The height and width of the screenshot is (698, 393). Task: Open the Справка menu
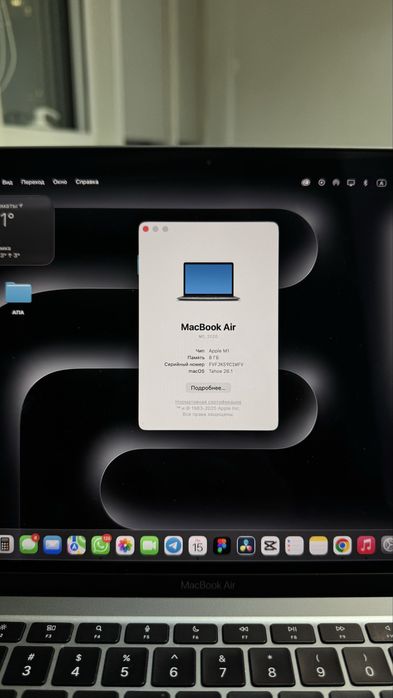[x=87, y=182]
